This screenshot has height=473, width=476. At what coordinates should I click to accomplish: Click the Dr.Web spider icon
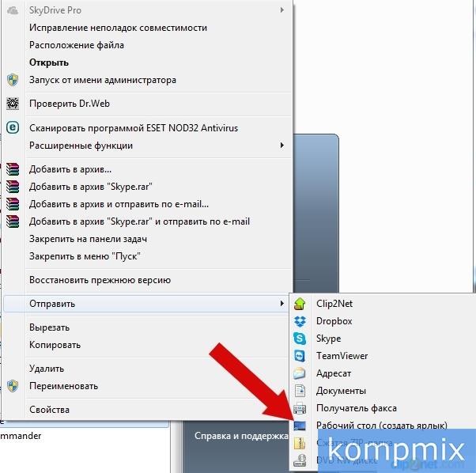click(x=13, y=104)
